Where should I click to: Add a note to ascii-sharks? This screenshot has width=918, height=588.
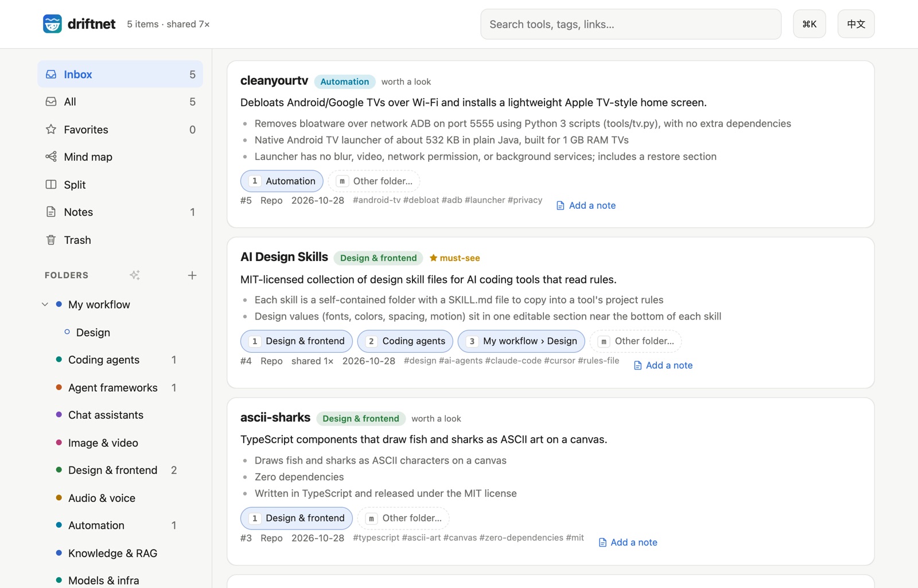(628, 543)
